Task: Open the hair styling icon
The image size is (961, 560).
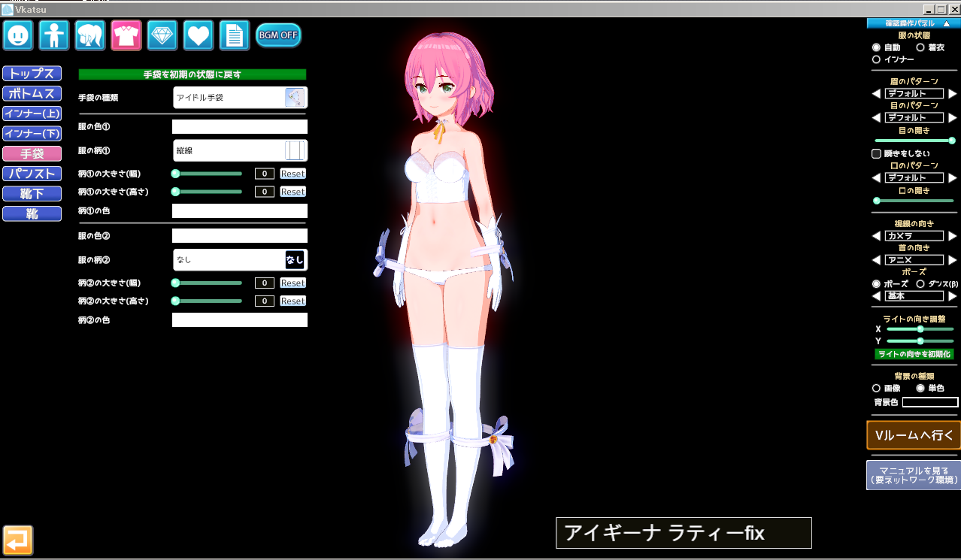Action: click(x=90, y=35)
